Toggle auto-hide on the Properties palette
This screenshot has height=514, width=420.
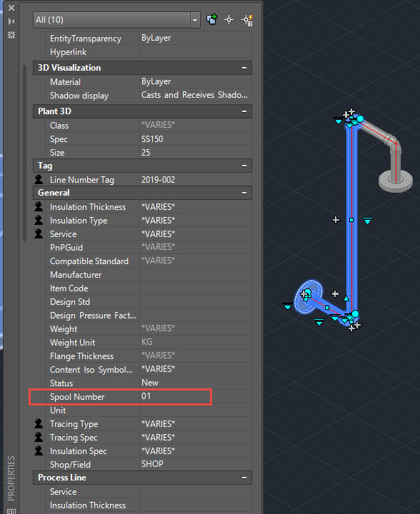pos(11,21)
